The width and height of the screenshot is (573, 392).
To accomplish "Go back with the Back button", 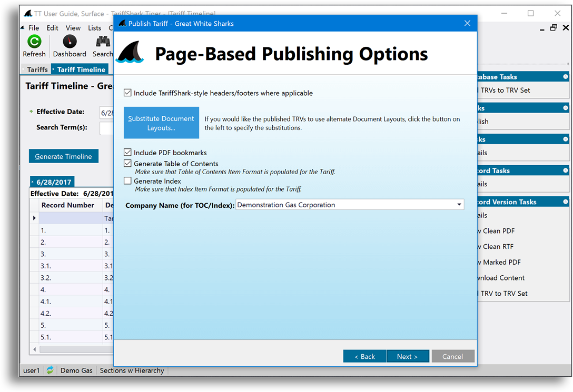I will [364, 356].
